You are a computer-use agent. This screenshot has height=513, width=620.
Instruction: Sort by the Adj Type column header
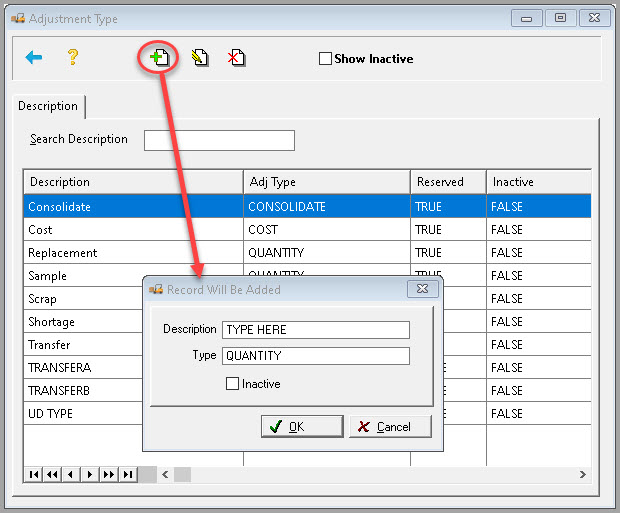tap(327, 182)
